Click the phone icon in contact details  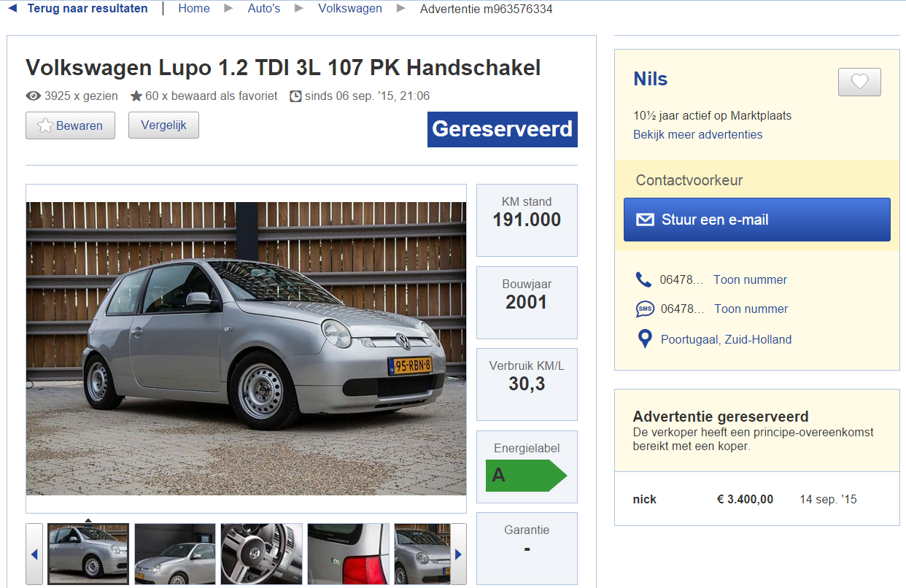click(x=643, y=279)
